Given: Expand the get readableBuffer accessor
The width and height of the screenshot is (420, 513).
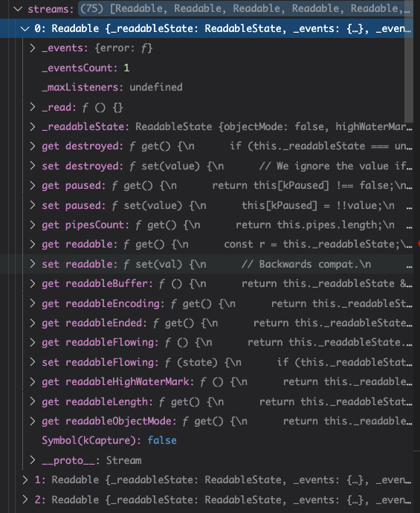Looking at the screenshot, I should (x=33, y=284).
